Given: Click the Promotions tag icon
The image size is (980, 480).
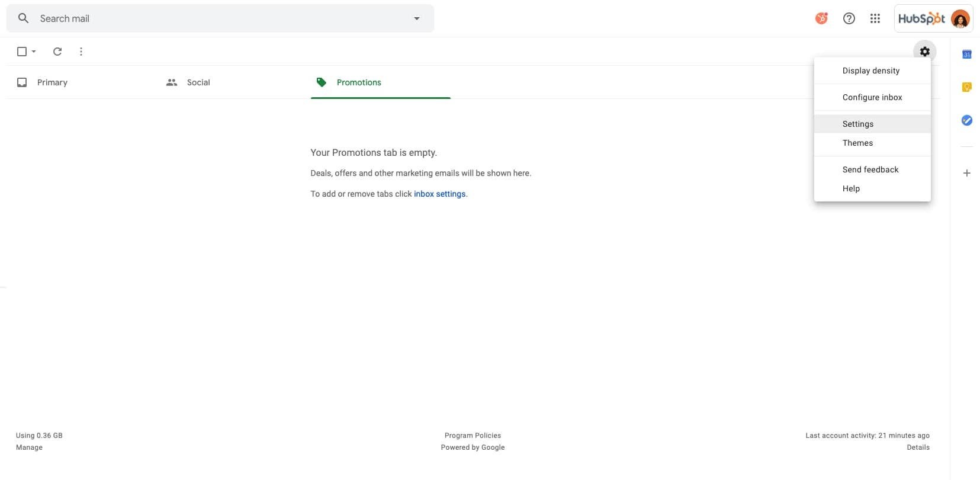Looking at the screenshot, I should pos(322,82).
